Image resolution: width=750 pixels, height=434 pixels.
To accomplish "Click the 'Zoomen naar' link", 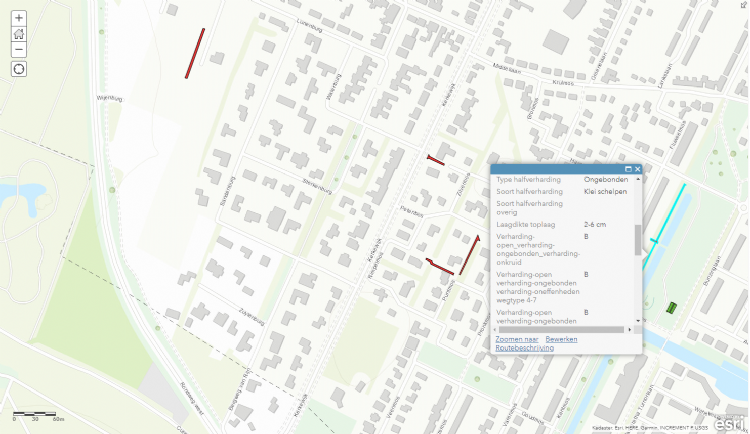I will pyautogui.click(x=516, y=339).
